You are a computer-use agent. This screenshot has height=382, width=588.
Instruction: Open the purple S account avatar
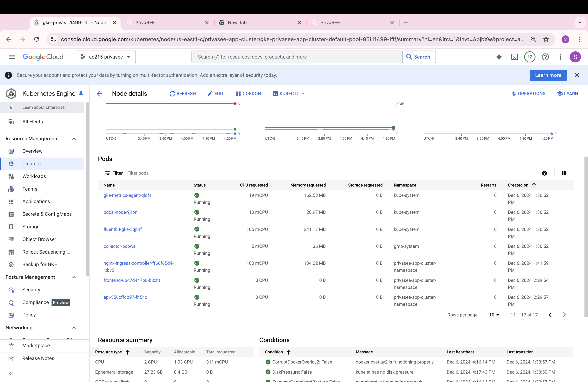click(x=575, y=57)
